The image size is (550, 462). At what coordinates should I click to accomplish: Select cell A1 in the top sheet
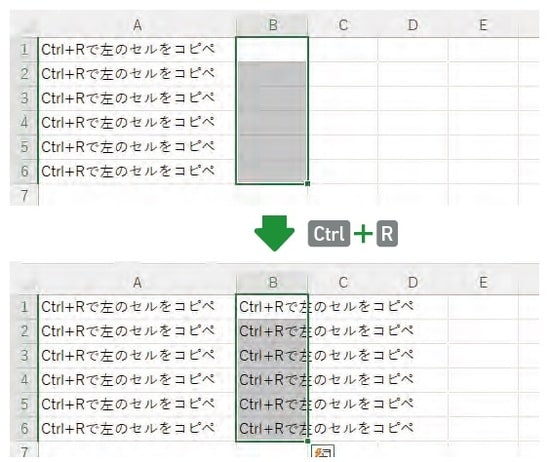coord(137,49)
